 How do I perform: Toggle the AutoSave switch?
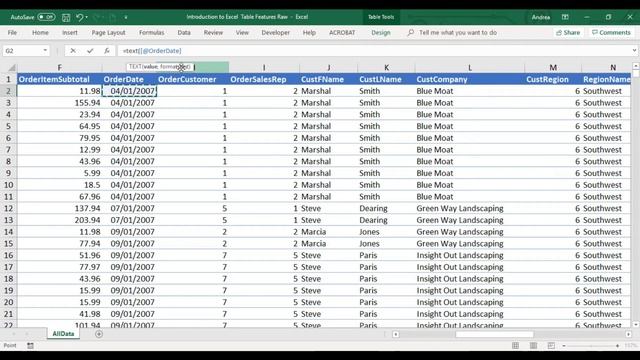pyautogui.click(x=46, y=17)
